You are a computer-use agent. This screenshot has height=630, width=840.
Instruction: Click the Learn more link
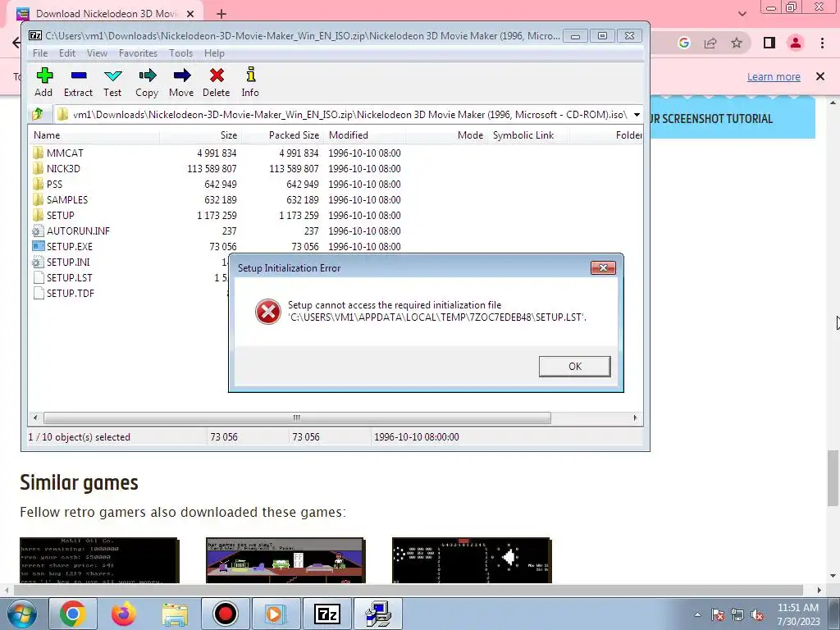[x=774, y=76]
